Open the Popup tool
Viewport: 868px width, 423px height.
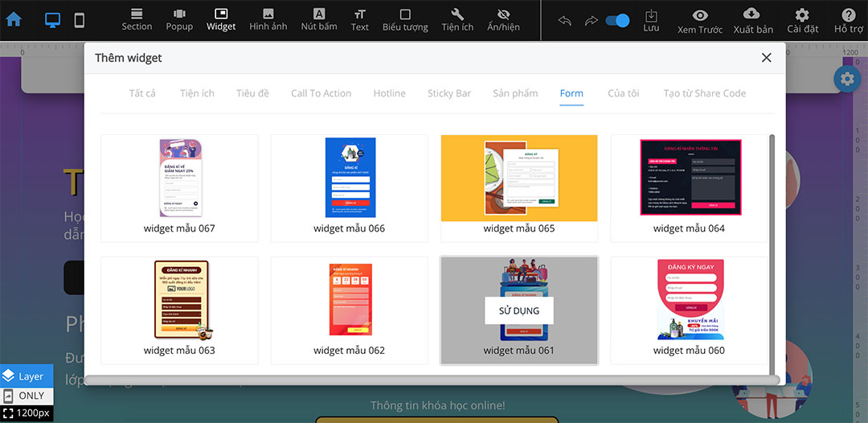179,20
